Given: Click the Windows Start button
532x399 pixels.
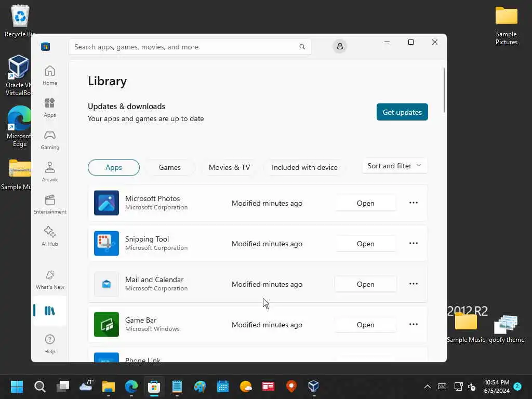Looking at the screenshot, I should coord(17,387).
